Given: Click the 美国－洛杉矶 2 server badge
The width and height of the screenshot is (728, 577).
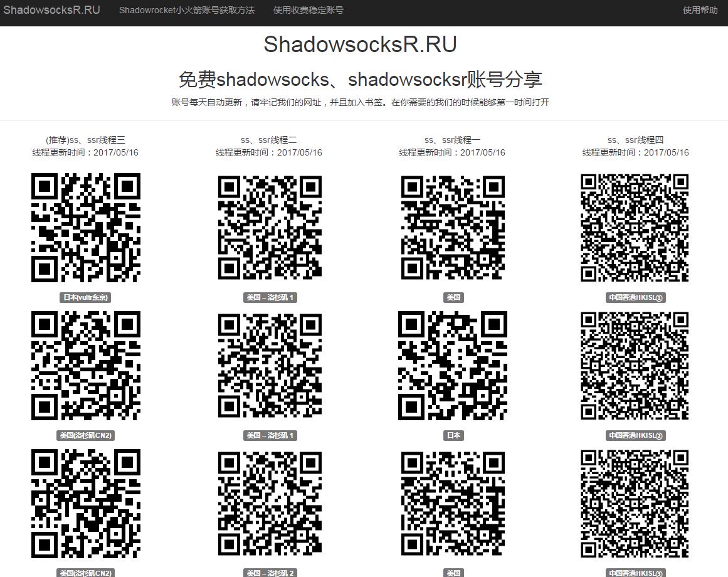Looking at the screenshot, I should 270,573.
